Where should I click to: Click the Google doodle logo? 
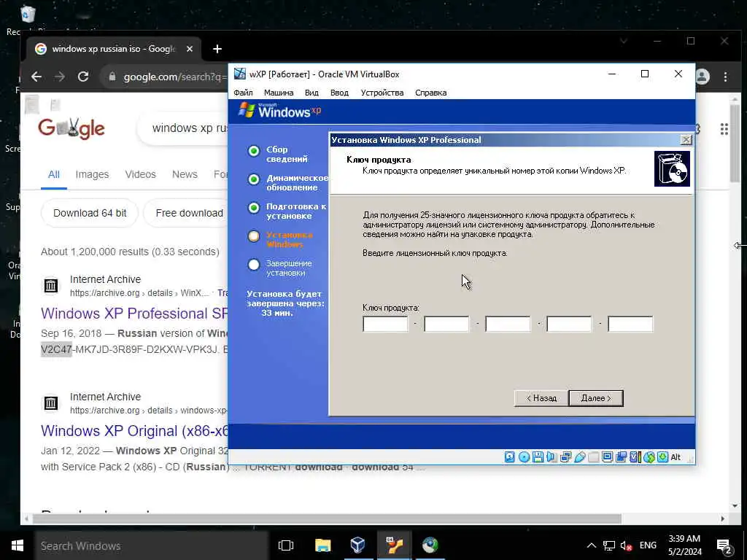[x=71, y=128]
